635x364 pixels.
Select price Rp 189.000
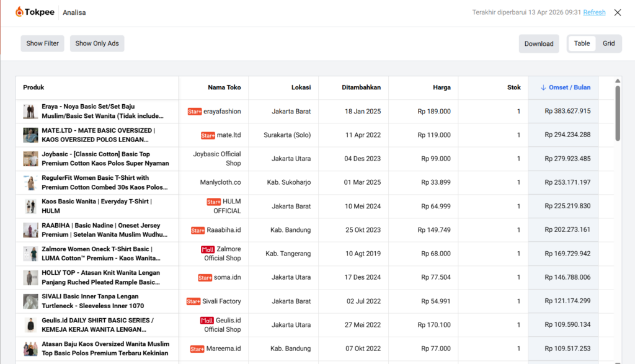tap(434, 112)
